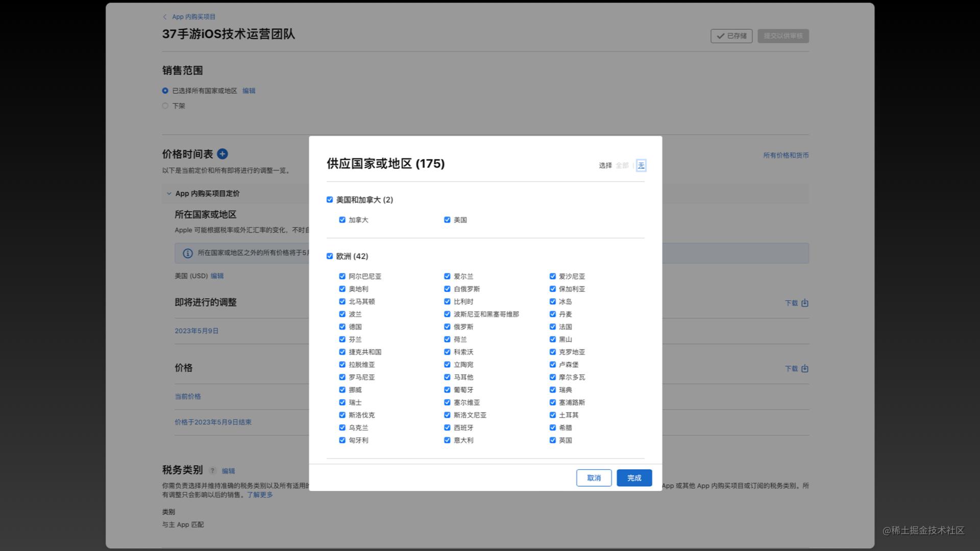Uncheck the 德国 checkbox
The image size is (980, 551).
pyautogui.click(x=342, y=327)
